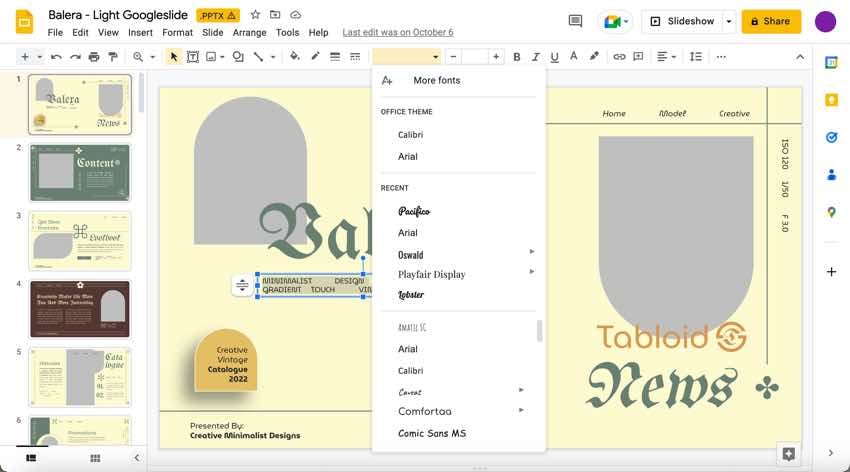Toggle Italic text formatting
This screenshot has height=472, width=850.
click(x=536, y=57)
